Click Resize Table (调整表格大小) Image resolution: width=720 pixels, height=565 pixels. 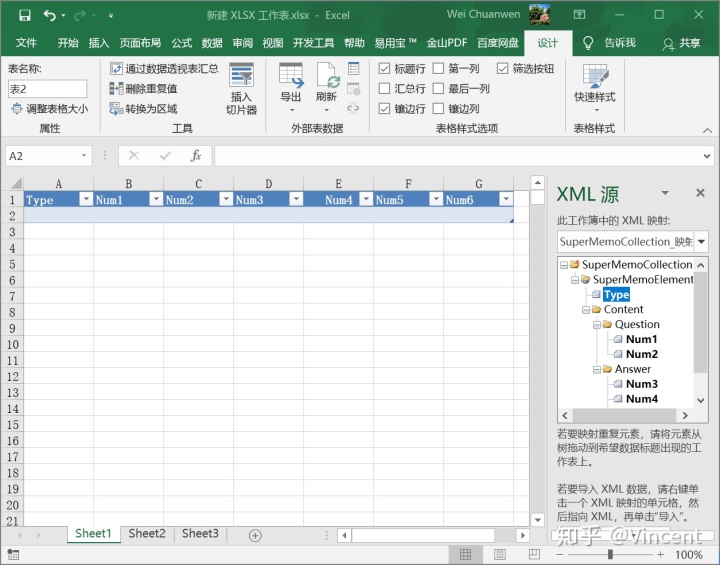tap(50, 109)
